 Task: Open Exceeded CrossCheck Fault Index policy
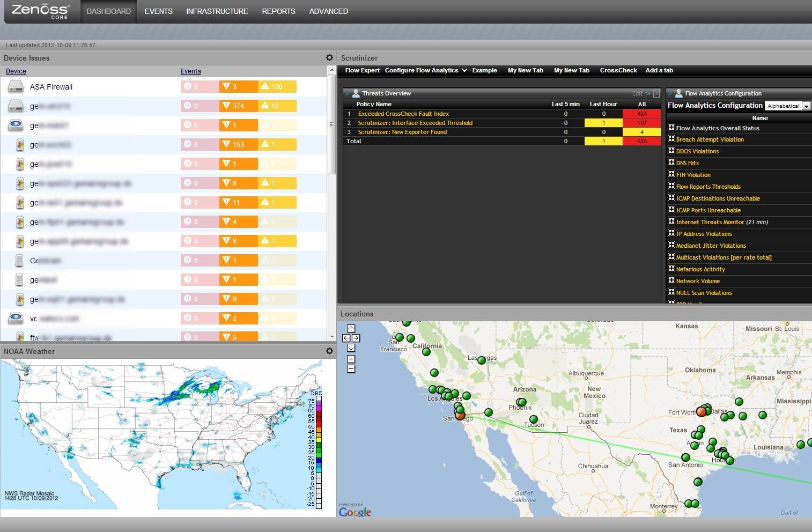(x=403, y=114)
